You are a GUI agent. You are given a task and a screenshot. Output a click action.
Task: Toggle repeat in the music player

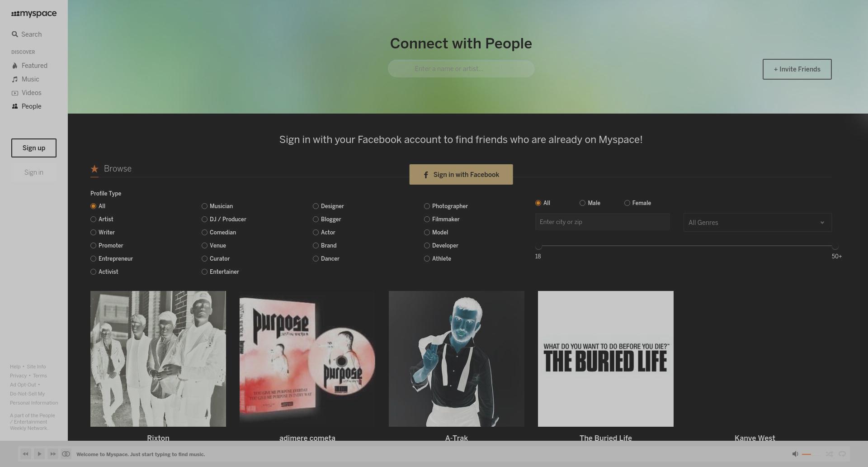pyautogui.click(x=842, y=454)
